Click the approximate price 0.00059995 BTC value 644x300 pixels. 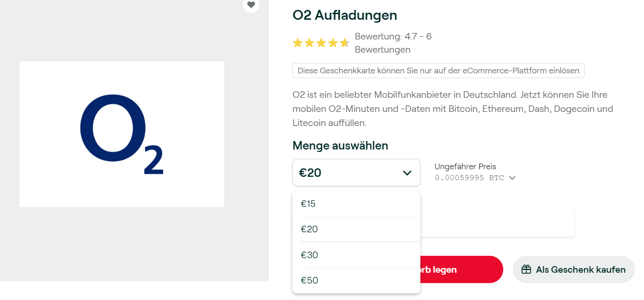469,178
